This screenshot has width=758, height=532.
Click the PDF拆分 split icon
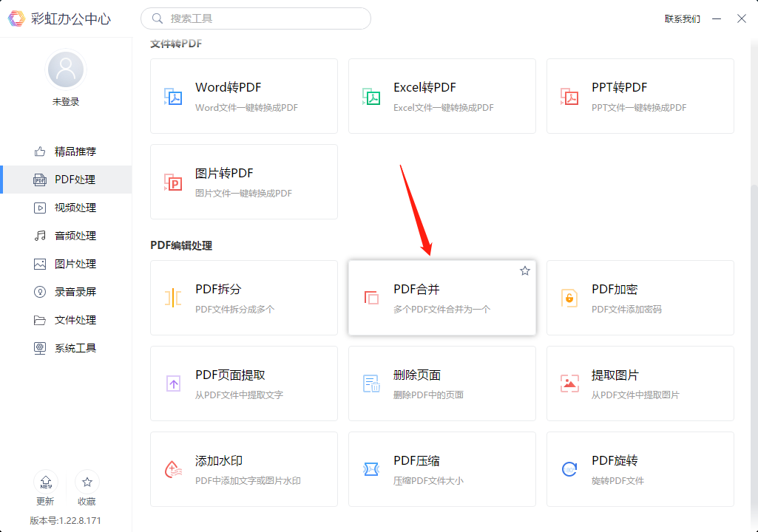(173, 298)
